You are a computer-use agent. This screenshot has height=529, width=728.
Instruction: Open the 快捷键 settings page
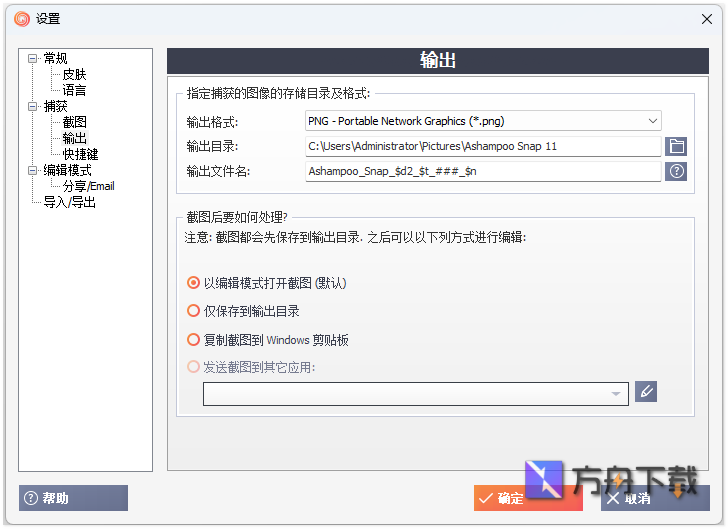80,154
